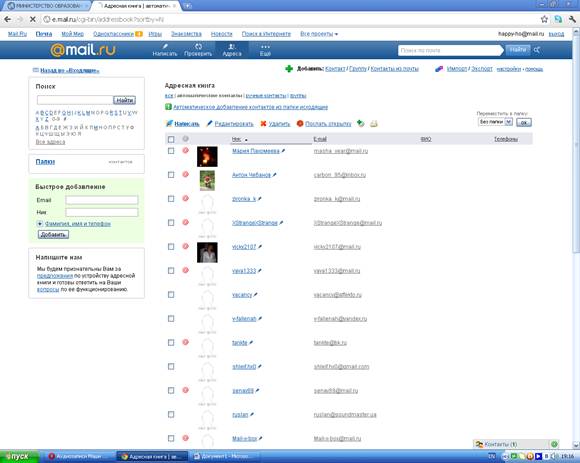
Task: Open the Папки link in sidebar
Action: pos(45,162)
